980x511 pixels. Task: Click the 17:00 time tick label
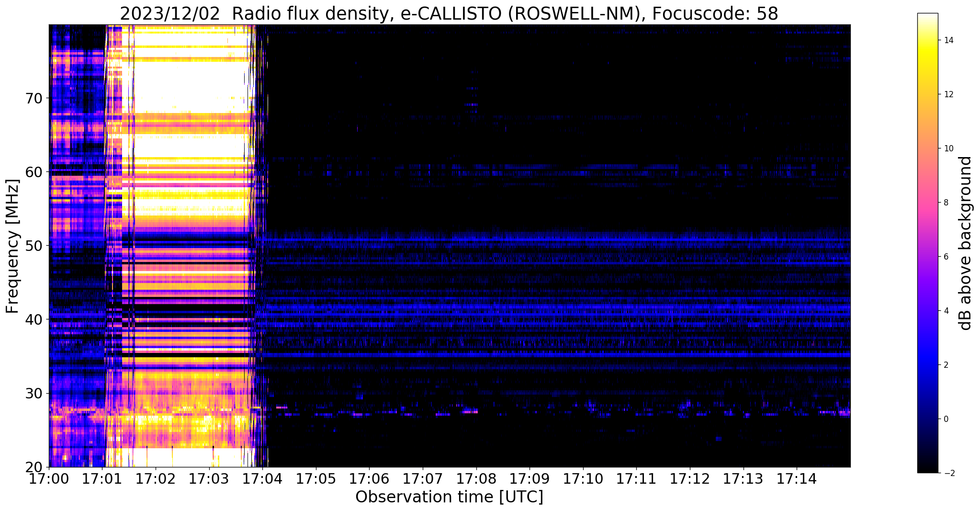click(49, 478)
